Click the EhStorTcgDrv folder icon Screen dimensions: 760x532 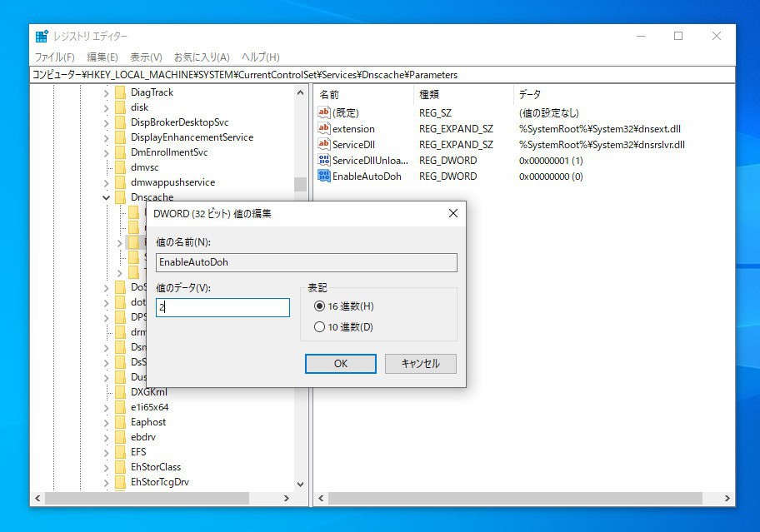(x=121, y=482)
